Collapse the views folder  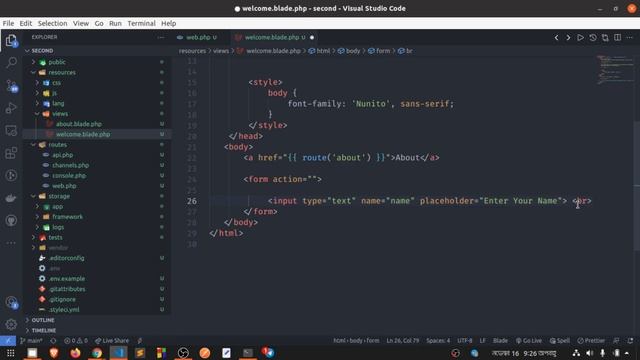[x=60, y=113]
